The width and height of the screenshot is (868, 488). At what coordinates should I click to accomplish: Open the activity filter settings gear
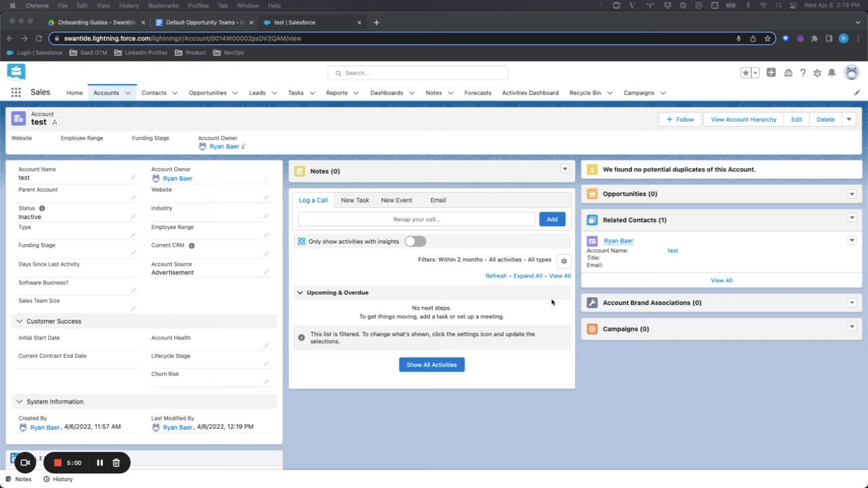[x=564, y=260]
